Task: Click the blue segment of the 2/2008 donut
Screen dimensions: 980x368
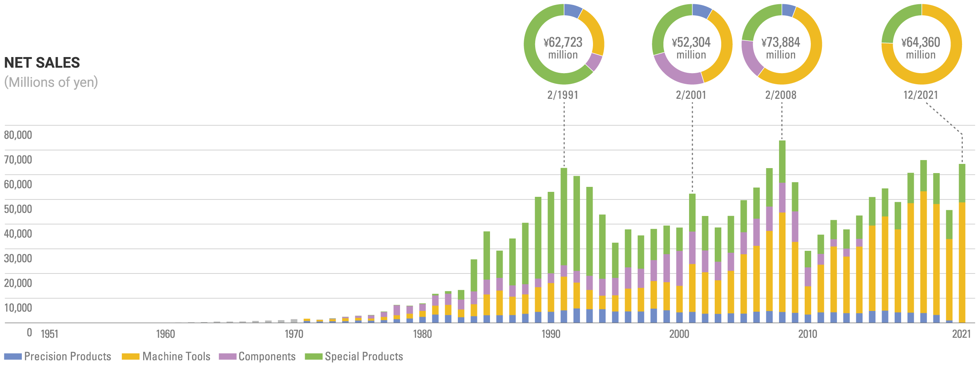Action: [789, 10]
